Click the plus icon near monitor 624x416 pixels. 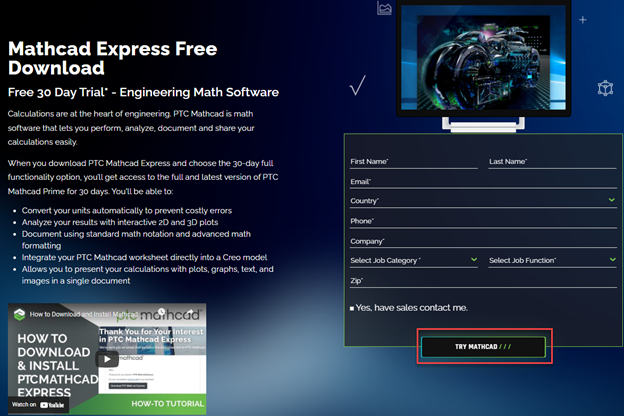[x=583, y=20]
